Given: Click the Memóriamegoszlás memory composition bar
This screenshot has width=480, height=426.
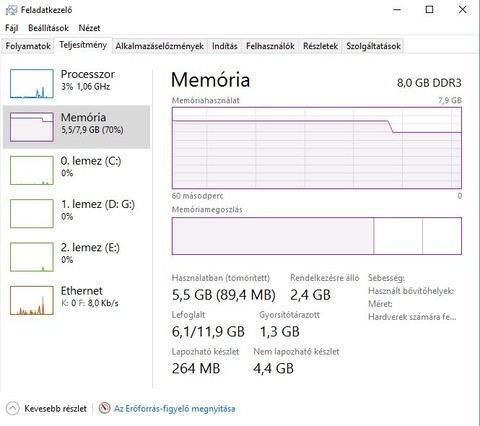Looking at the screenshot, I should coord(317,236).
